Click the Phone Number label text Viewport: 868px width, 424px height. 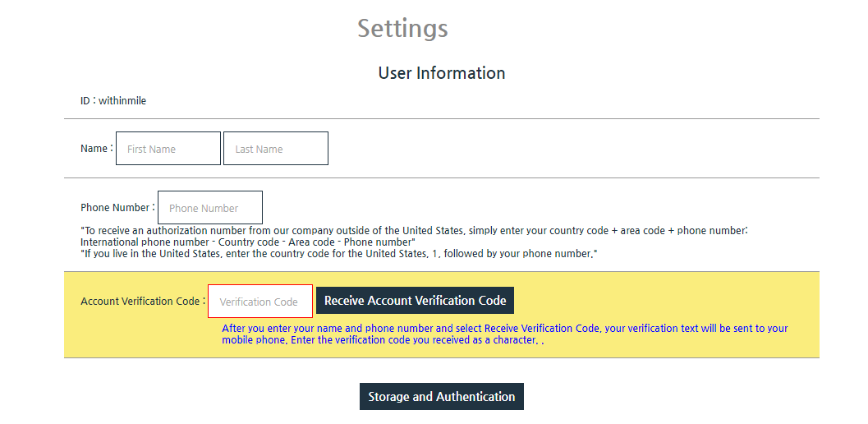click(117, 207)
